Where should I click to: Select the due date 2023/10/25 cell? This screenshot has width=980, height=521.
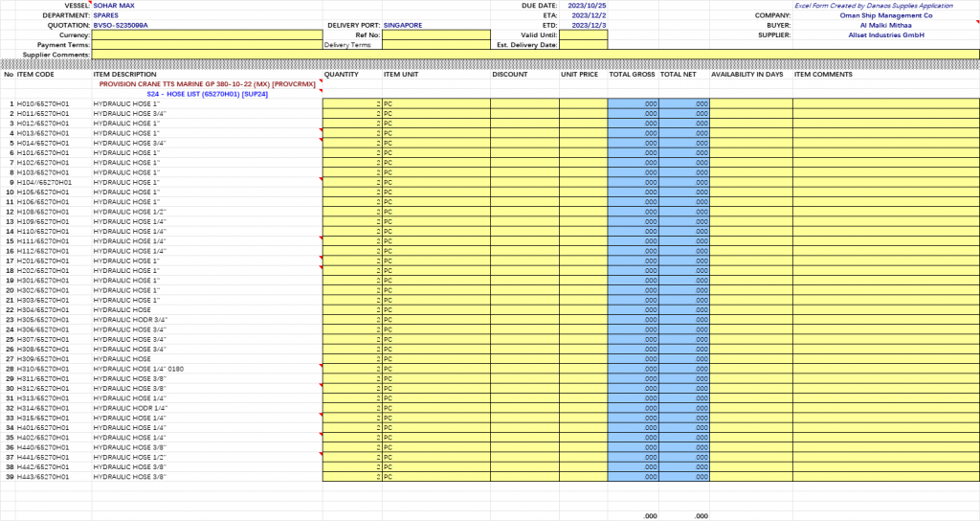point(589,6)
